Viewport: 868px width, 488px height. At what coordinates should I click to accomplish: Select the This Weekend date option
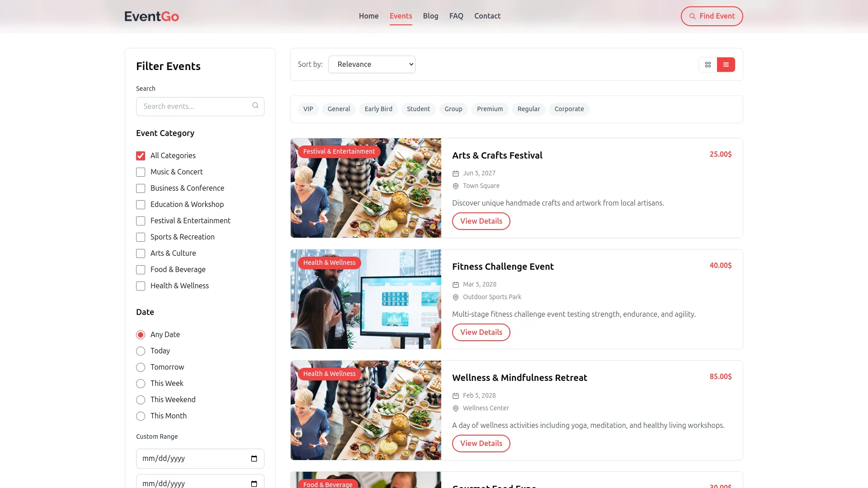point(141,400)
